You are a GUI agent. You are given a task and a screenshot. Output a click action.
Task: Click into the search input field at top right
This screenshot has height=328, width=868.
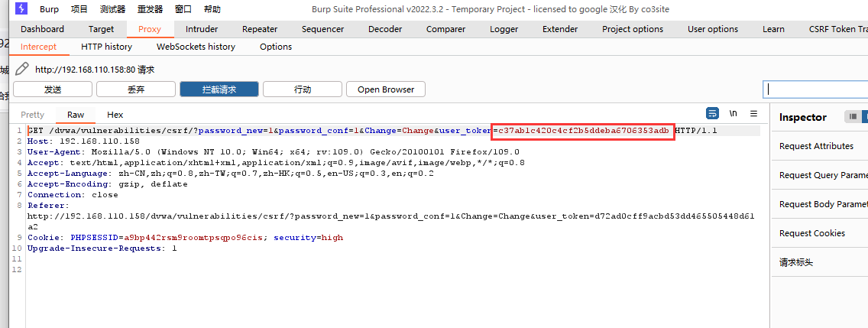coord(815,89)
